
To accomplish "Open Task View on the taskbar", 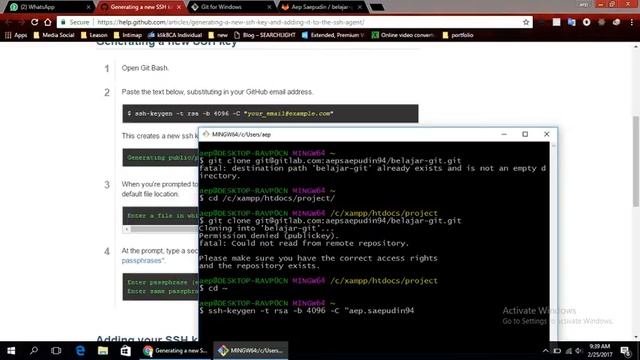I will [x=56, y=351].
